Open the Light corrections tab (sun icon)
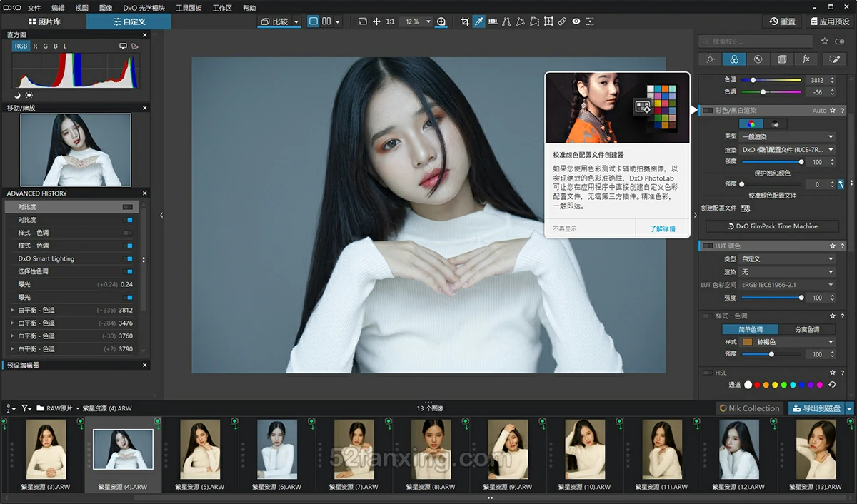This screenshot has height=504, width=857. pos(710,59)
